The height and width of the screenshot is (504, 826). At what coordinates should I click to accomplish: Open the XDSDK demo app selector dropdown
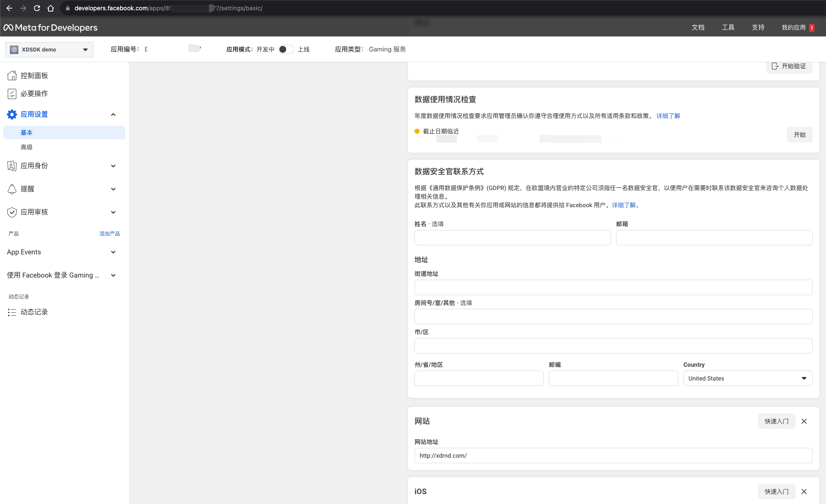click(x=49, y=50)
